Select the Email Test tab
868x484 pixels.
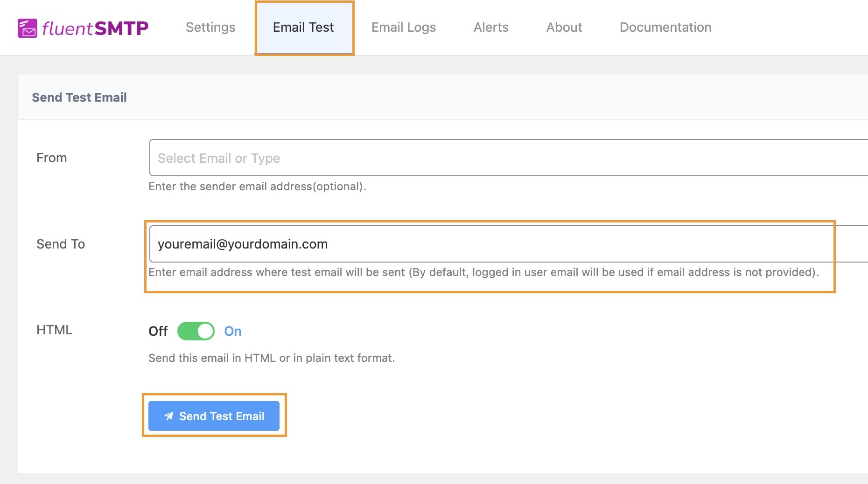[x=303, y=27]
